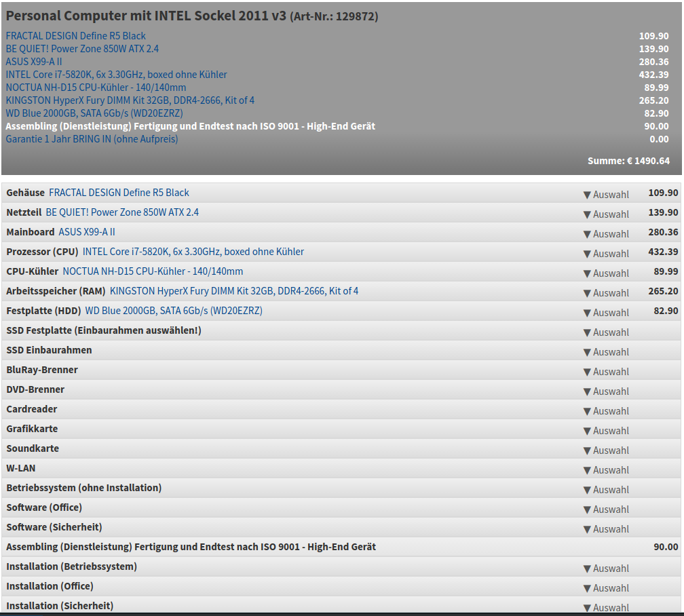Expand Auswahl for CPU-Kühler row
The width and height of the screenshot is (684, 616).
(x=607, y=273)
